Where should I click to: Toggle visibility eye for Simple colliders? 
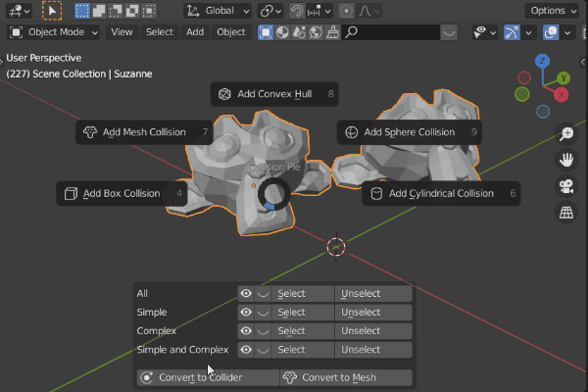[x=245, y=313]
